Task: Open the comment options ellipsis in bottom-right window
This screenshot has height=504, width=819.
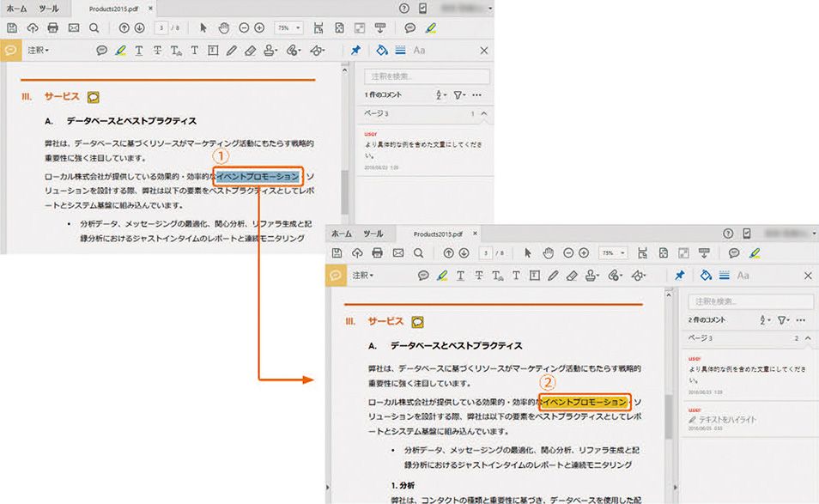Action: (801, 319)
